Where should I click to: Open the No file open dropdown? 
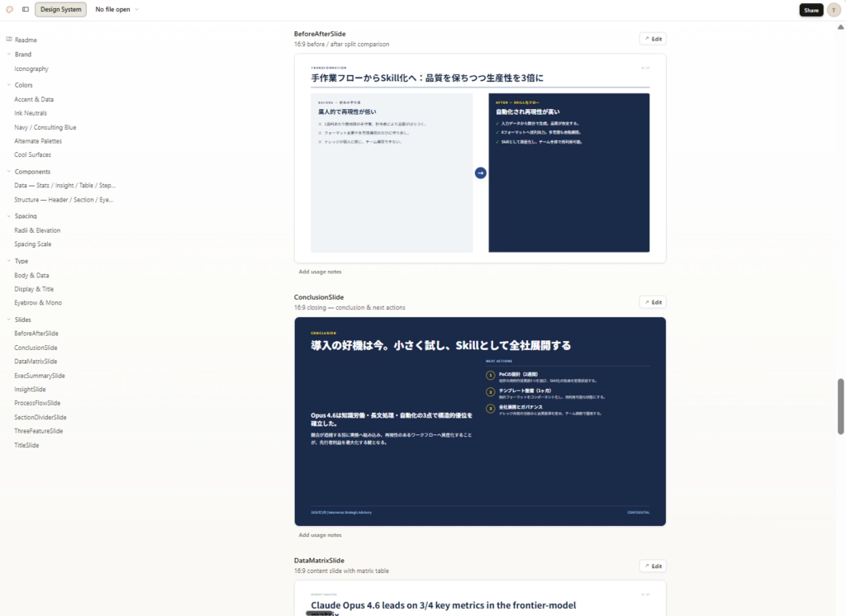coord(116,9)
